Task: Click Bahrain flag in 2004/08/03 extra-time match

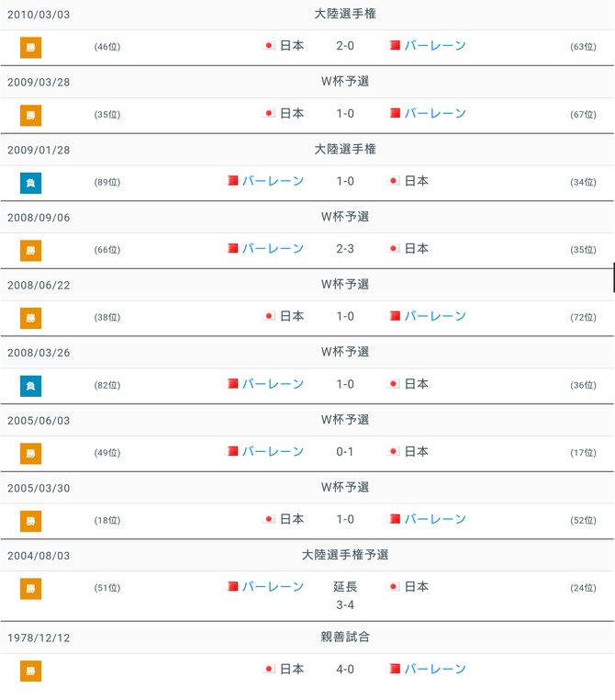Action: [233, 587]
